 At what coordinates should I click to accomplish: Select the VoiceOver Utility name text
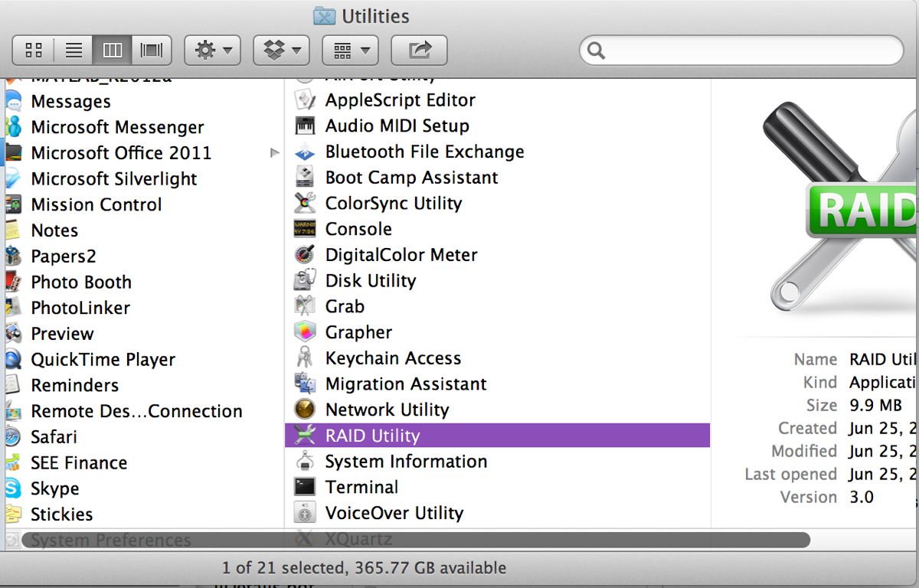tap(394, 513)
